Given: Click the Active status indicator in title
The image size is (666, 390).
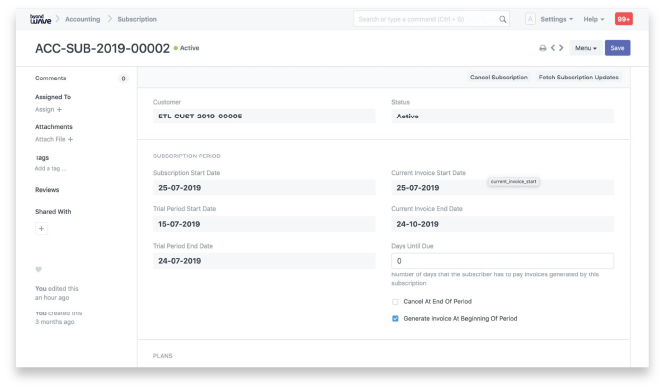Looking at the screenshot, I should 186,48.
